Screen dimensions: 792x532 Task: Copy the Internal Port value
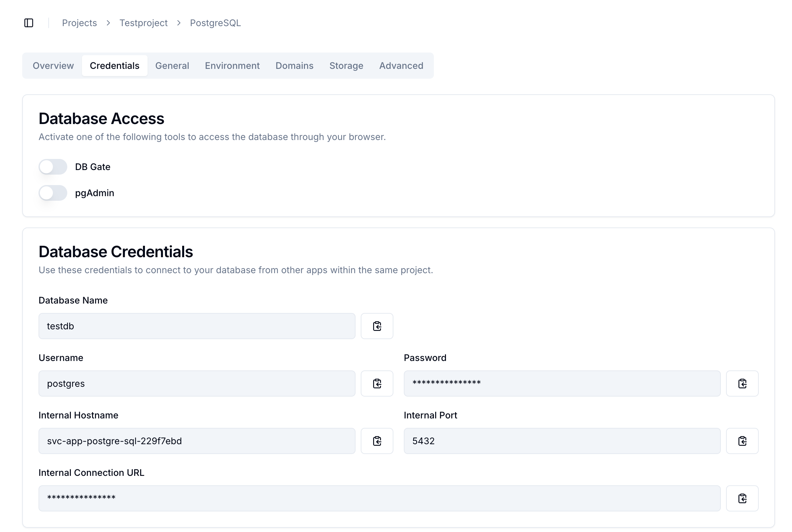(x=742, y=441)
